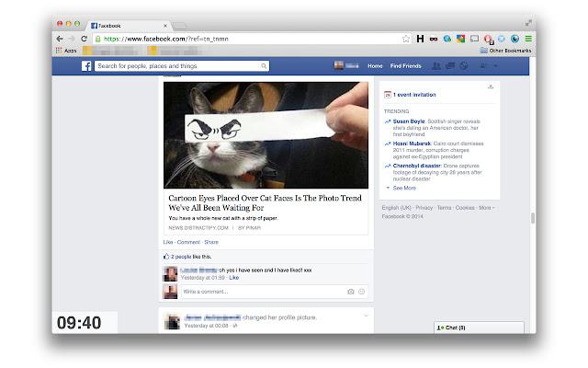Insert emoji with the smiley icon

pos(361,292)
